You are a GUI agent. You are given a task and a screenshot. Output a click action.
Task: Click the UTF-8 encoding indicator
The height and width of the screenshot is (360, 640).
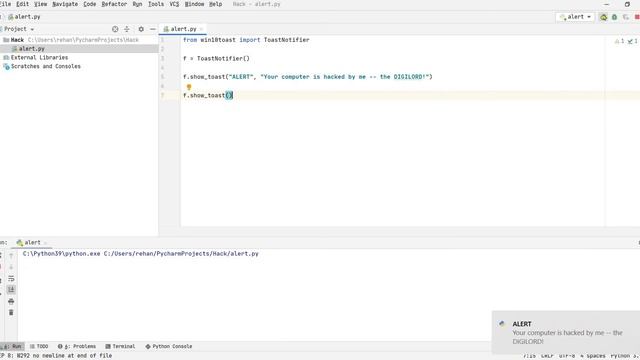point(567,356)
